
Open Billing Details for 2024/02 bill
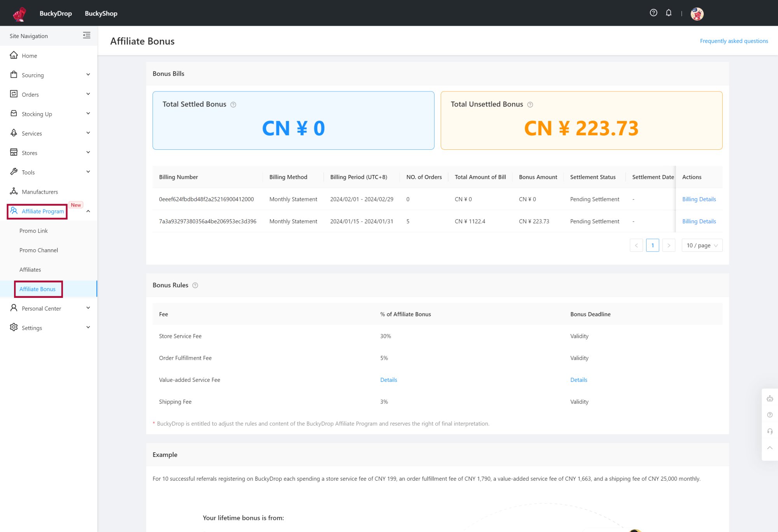click(x=699, y=199)
